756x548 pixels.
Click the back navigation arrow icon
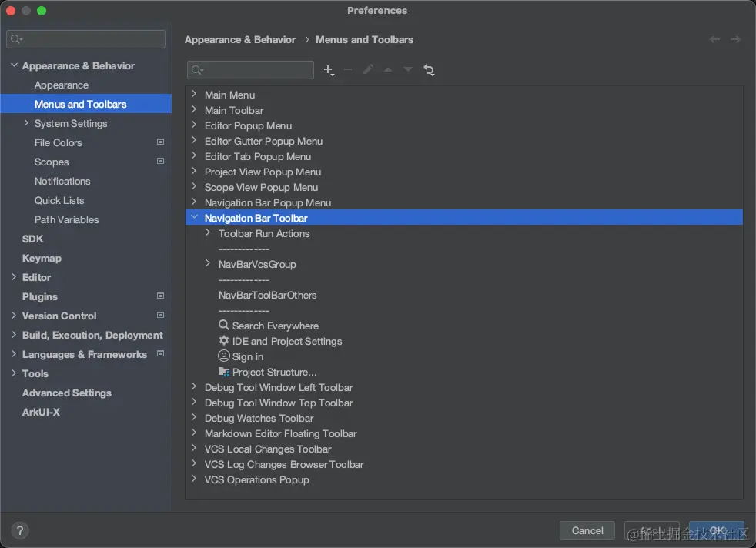point(715,39)
